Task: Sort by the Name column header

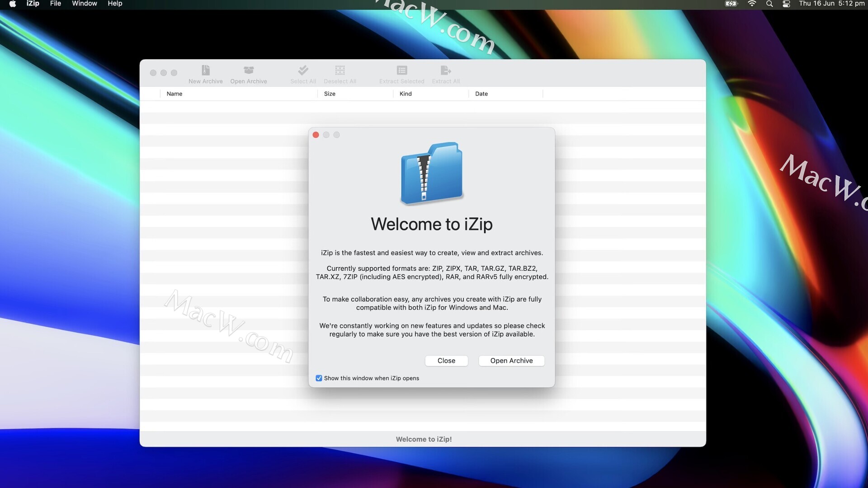Action: point(239,94)
